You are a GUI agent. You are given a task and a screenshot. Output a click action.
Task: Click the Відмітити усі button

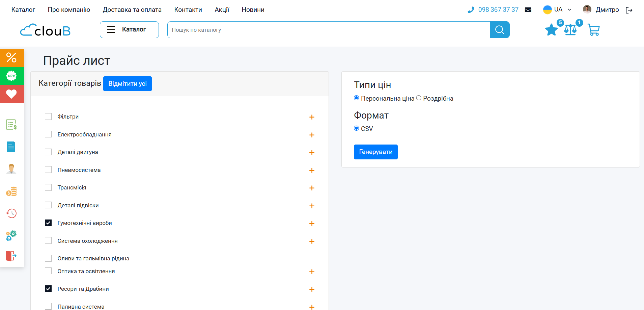tap(127, 84)
